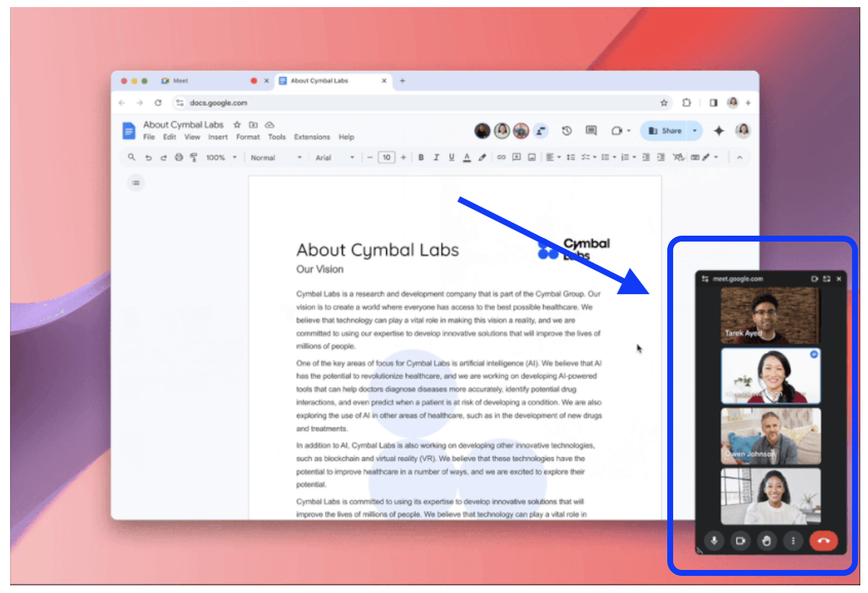
Task: Expand the Meet picture-in-picture window back to tab
Action: point(827,279)
